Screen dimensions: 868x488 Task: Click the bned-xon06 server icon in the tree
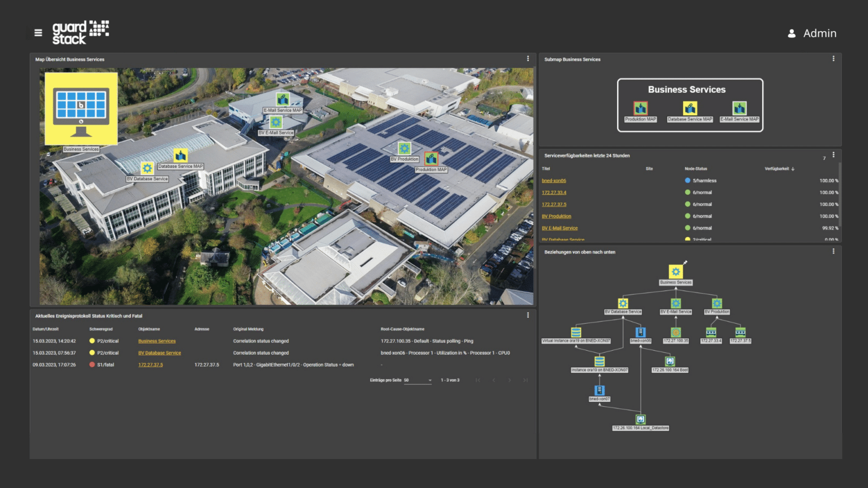(x=641, y=332)
